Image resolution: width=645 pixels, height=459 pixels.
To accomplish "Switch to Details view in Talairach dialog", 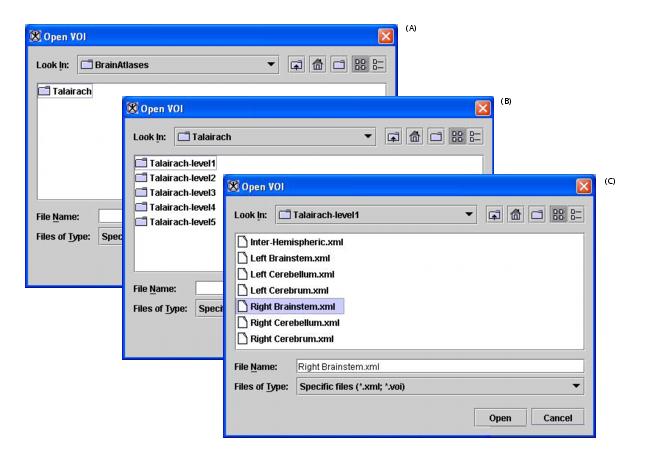I will 475,136.
